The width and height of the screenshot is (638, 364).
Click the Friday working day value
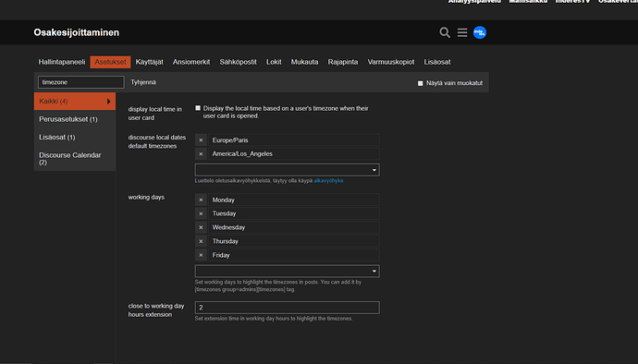294,255
